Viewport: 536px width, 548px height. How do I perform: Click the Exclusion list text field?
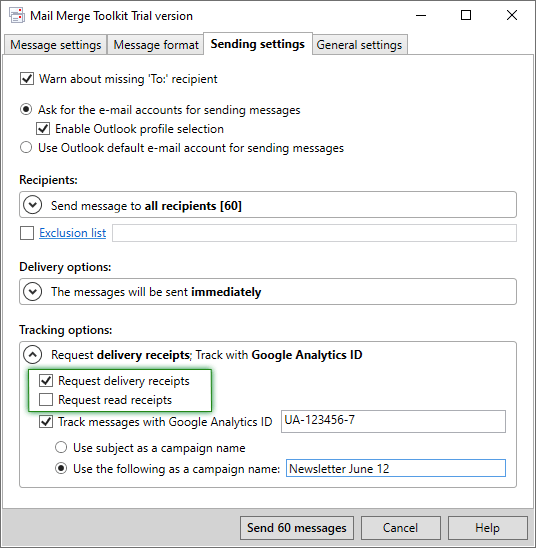pyautogui.click(x=314, y=233)
